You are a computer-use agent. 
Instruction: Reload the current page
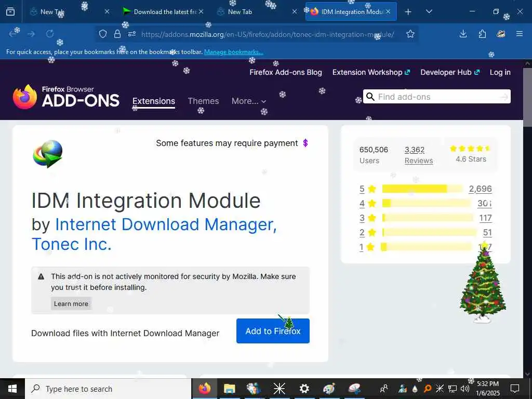(x=50, y=34)
